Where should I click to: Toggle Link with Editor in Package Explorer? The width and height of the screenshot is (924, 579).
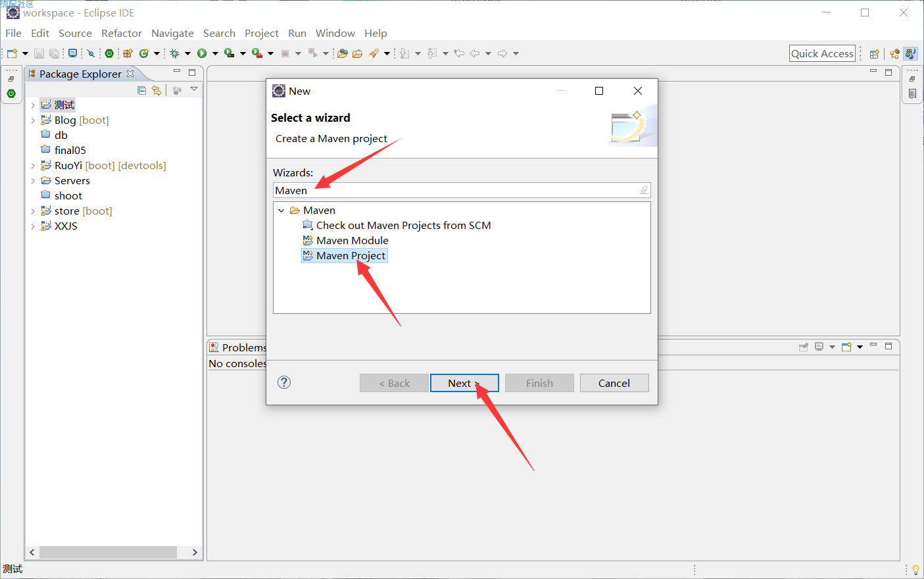coord(157,90)
